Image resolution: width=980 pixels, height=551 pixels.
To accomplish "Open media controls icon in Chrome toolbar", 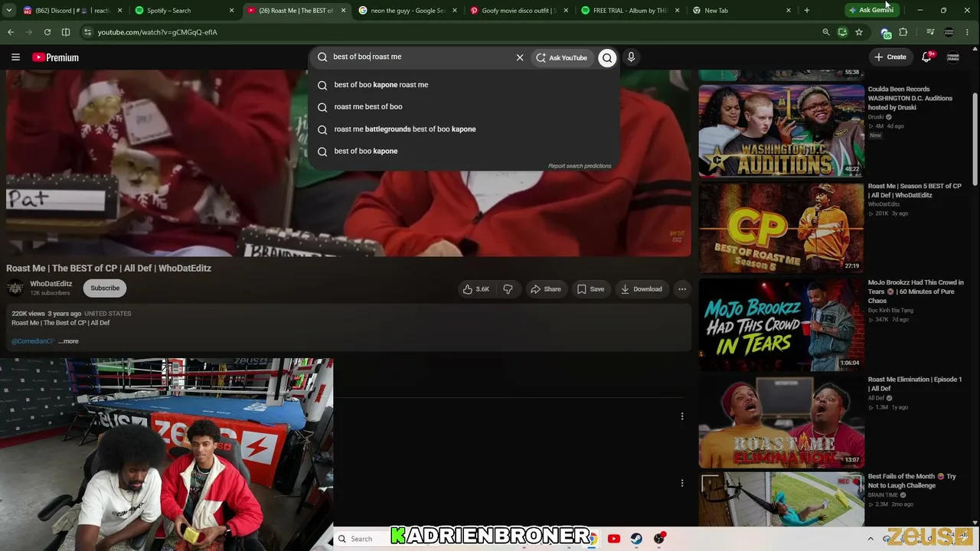I will point(930,32).
